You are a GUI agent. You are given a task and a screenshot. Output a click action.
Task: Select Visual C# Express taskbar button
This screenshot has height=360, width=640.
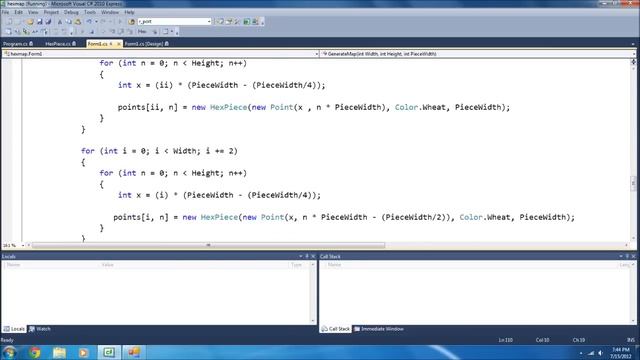pyautogui.click(x=109, y=352)
